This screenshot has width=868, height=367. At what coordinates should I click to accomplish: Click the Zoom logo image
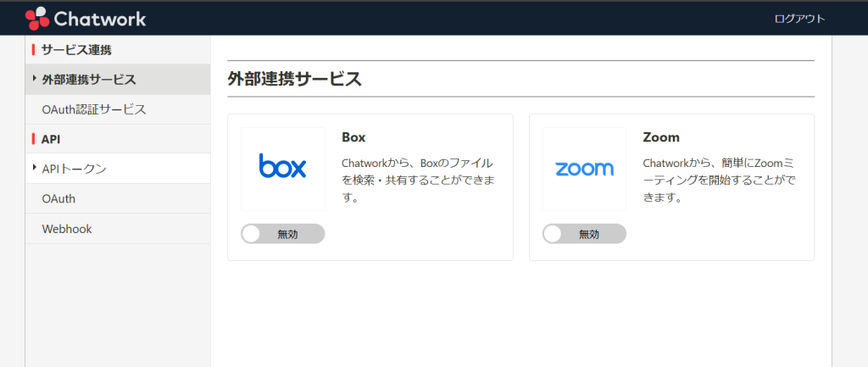(585, 169)
